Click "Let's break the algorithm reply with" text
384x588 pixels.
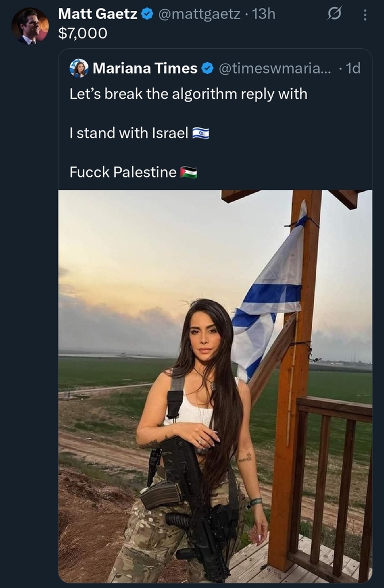point(188,94)
